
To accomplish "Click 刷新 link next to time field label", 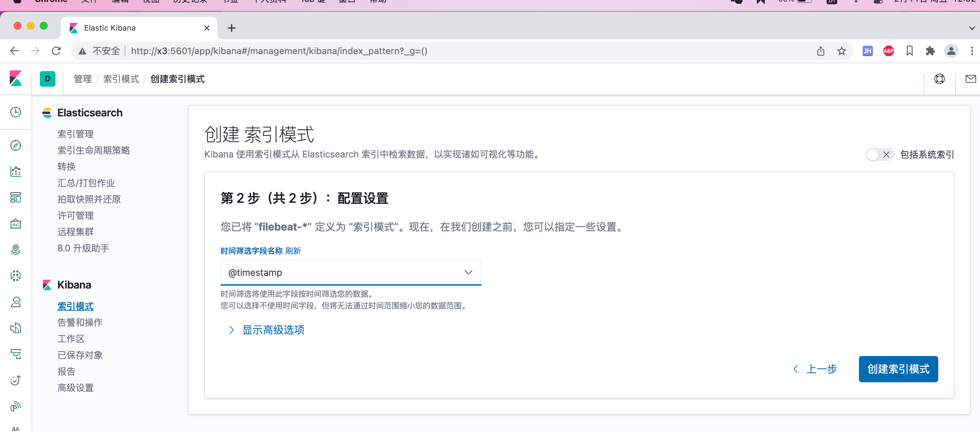I will [293, 251].
